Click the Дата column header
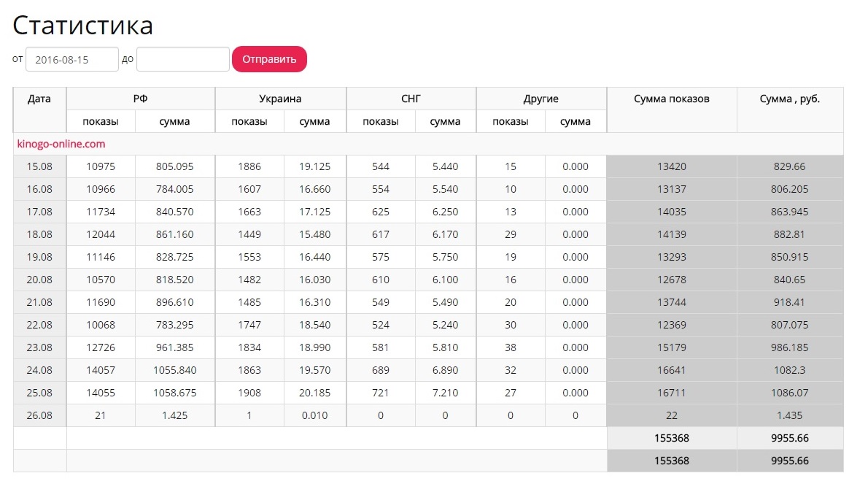Viewport: 868px width, 492px height. (x=39, y=99)
